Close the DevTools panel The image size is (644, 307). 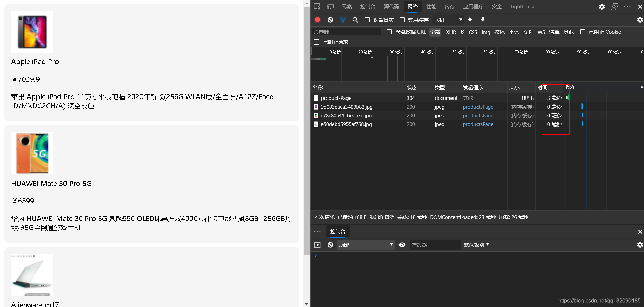640,7
